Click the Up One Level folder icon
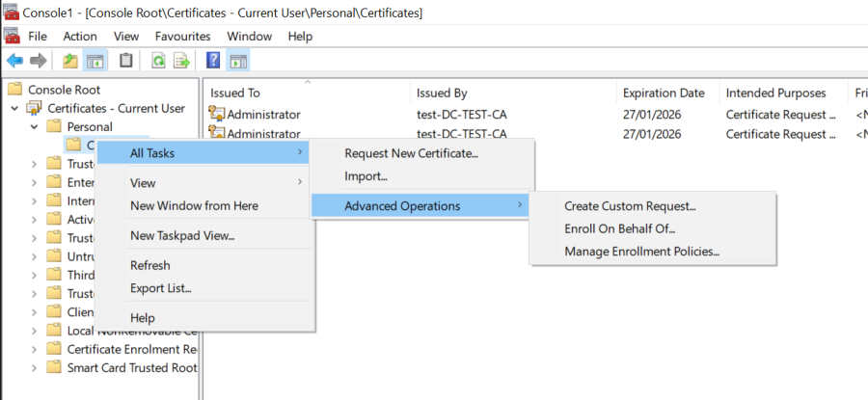Screen dimensions: 868x400 click(69, 61)
